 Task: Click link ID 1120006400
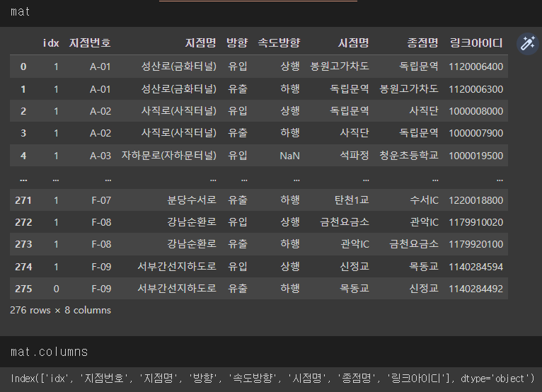point(475,67)
